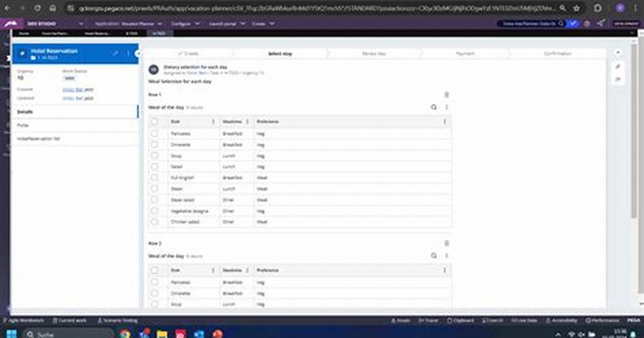Check the Vegetable lasagna row checkbox

(155, 210)
